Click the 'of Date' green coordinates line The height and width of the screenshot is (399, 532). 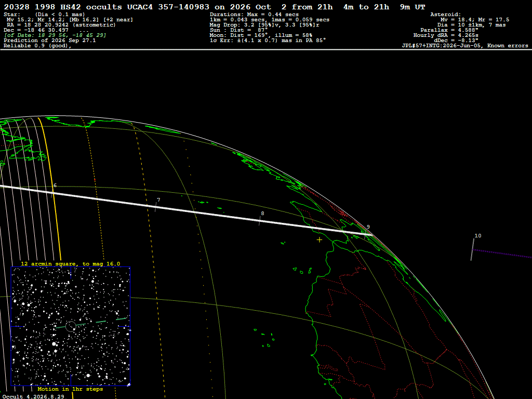pyautogui.click(x=55, y=35)
